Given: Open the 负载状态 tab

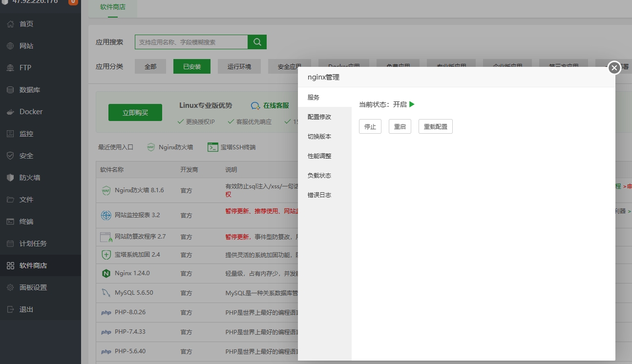Looking at the screenshot, I should 325,176.
